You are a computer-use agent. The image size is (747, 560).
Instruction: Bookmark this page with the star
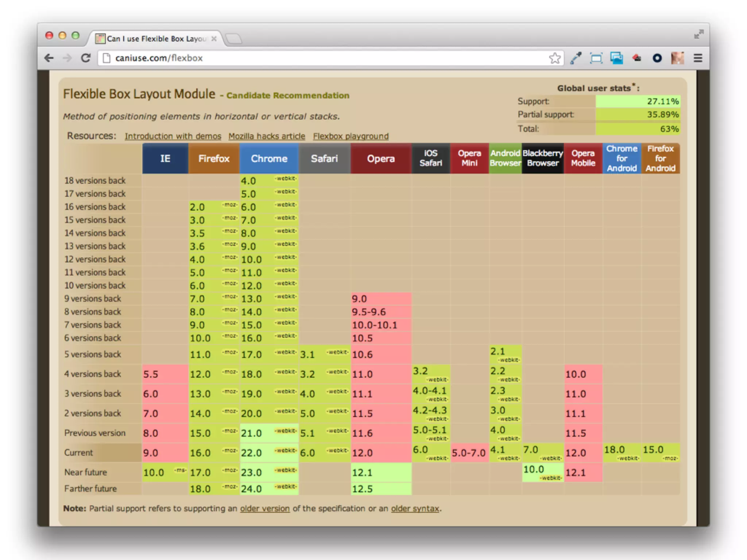point(554,58)
